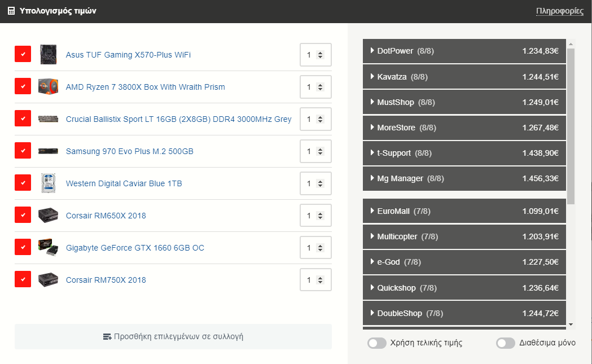Click the Multicopter price 1.203,91€
This screenshot has width=592, height=364.
click(x=540, y=237)
